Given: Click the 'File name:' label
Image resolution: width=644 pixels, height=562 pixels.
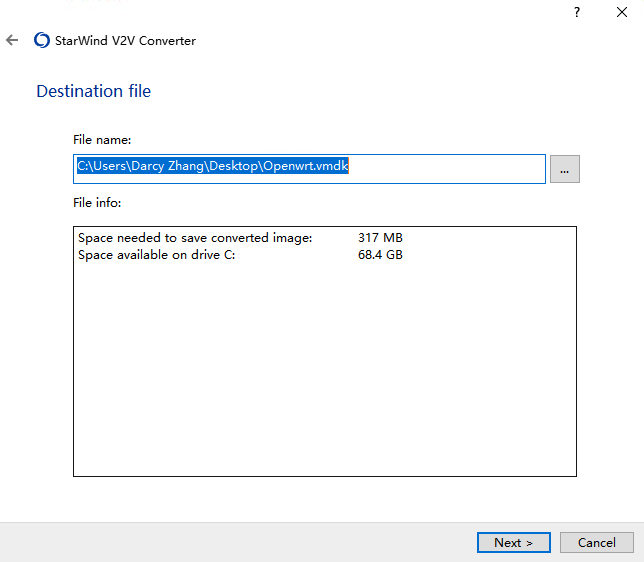Looking at the screenshot, I should pos(102,140).
